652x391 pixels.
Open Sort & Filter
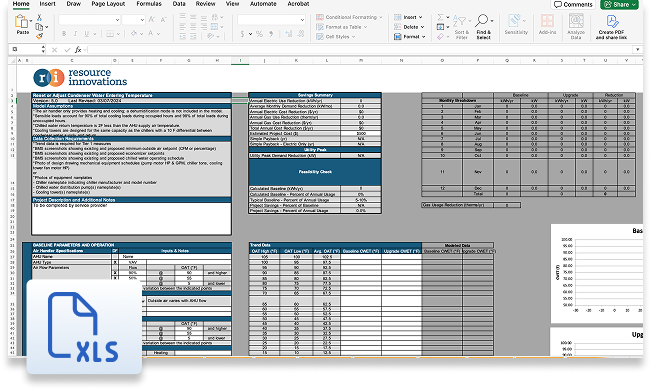click(462, 27)
